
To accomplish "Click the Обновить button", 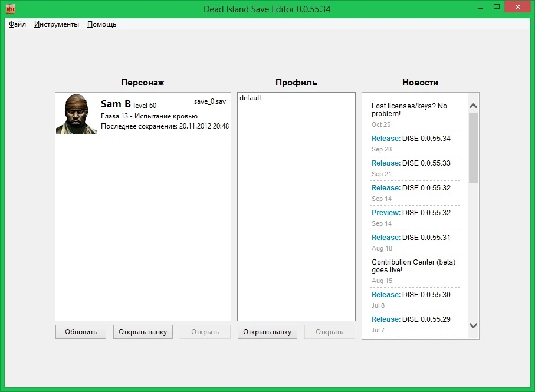I will click(x=80, y=331).
